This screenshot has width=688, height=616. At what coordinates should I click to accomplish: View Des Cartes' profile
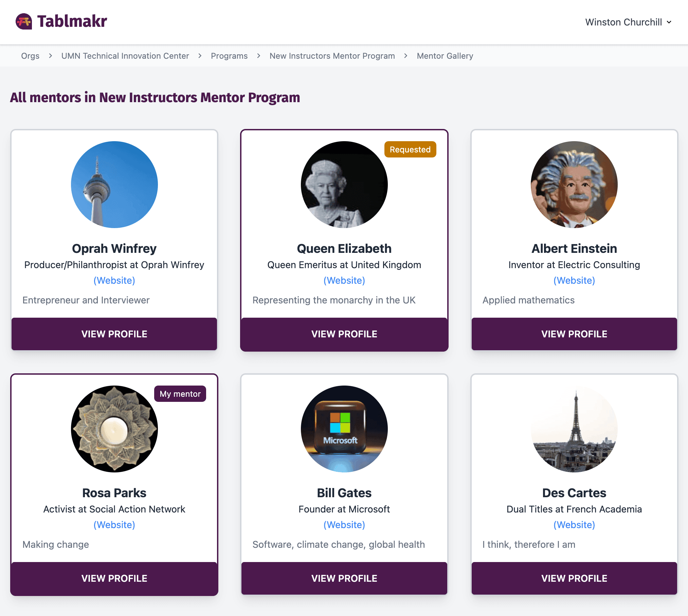[x=574, y=578]
